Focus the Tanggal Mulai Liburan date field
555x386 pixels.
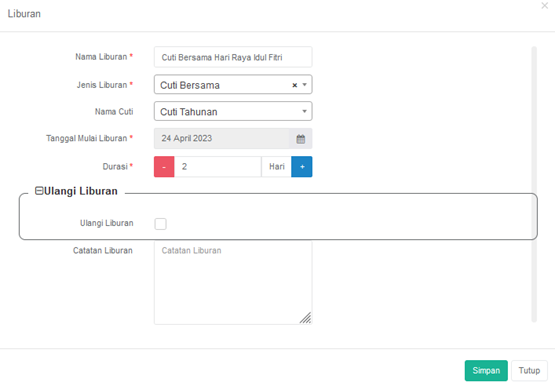(x=222, y=138)
